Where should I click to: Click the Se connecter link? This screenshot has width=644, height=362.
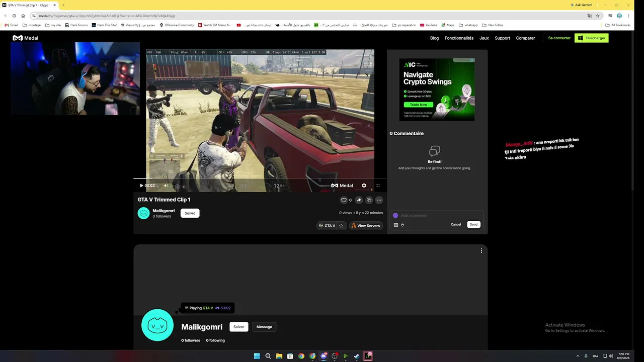coord(559,38)
